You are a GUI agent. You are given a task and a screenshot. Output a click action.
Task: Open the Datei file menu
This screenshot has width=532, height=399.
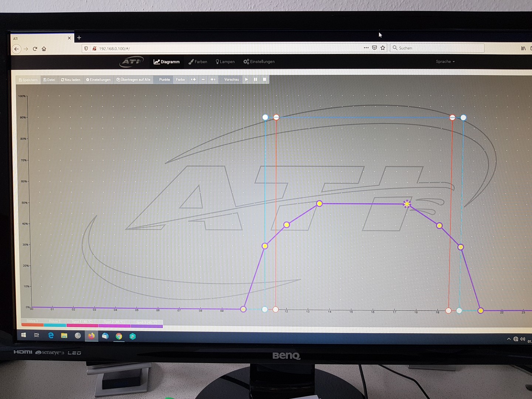(49, 80)
